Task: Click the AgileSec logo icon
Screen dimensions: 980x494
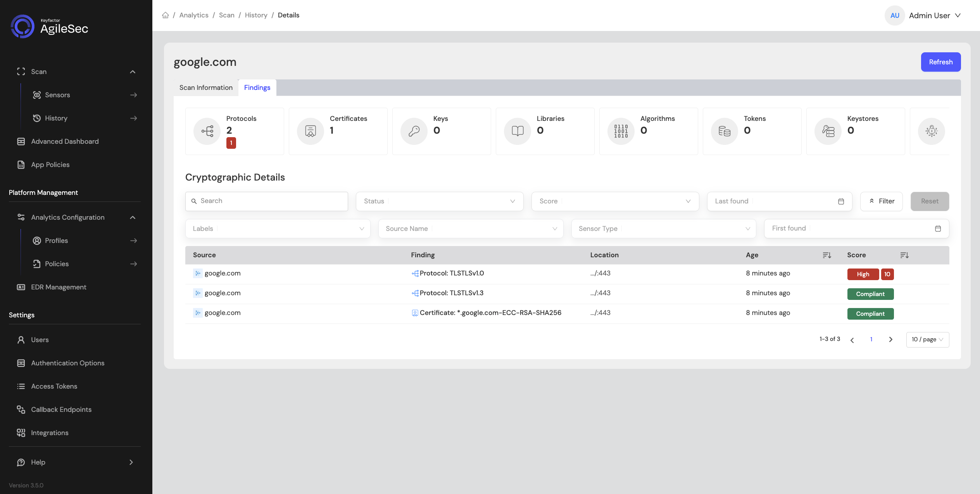Action: click(x=22, y=26)
